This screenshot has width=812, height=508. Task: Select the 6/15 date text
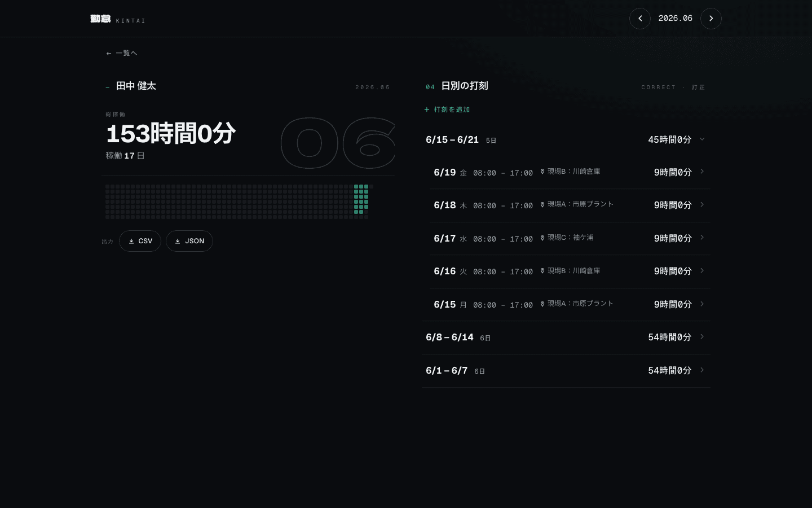[x=444, y=305]
